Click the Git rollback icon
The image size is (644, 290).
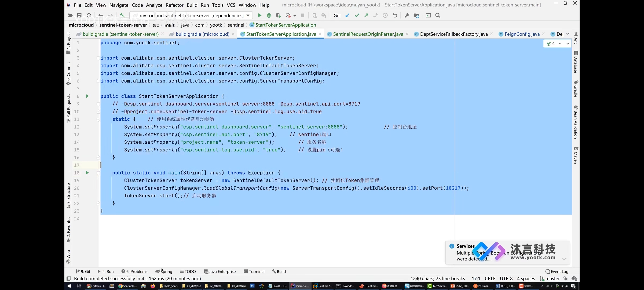pyautogui.click(x=395, y=16)
